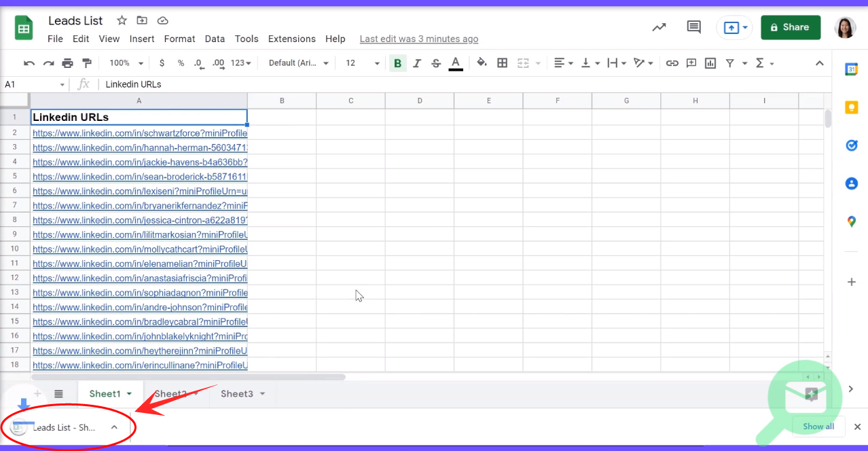
Task: Format as currency with dollar icon
Action: 162,63
